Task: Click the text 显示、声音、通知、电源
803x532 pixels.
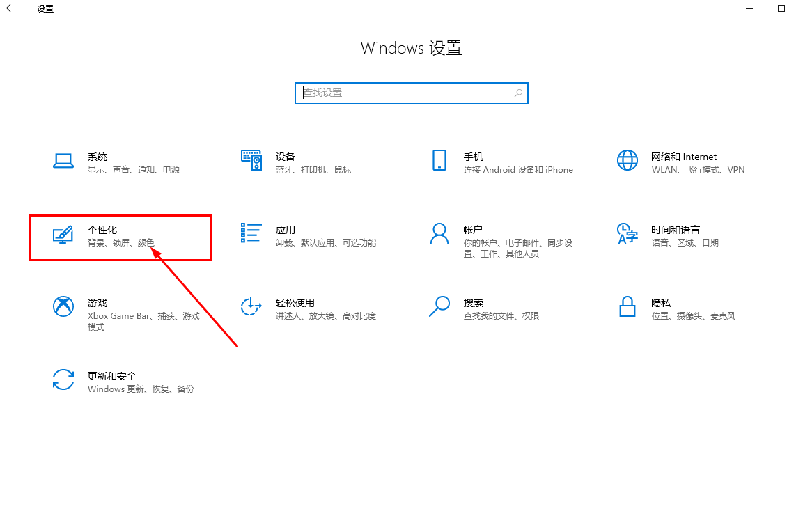Action: tap(134, 169)
